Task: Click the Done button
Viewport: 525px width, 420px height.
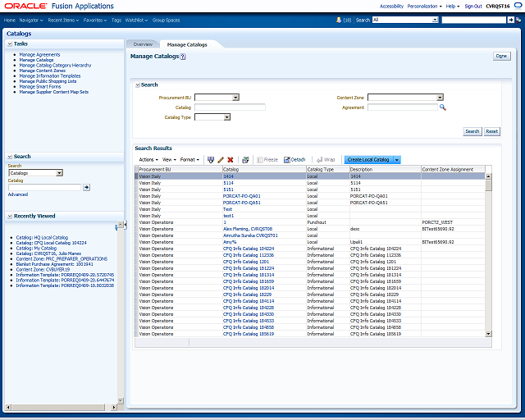Action: tap(501, 57)
